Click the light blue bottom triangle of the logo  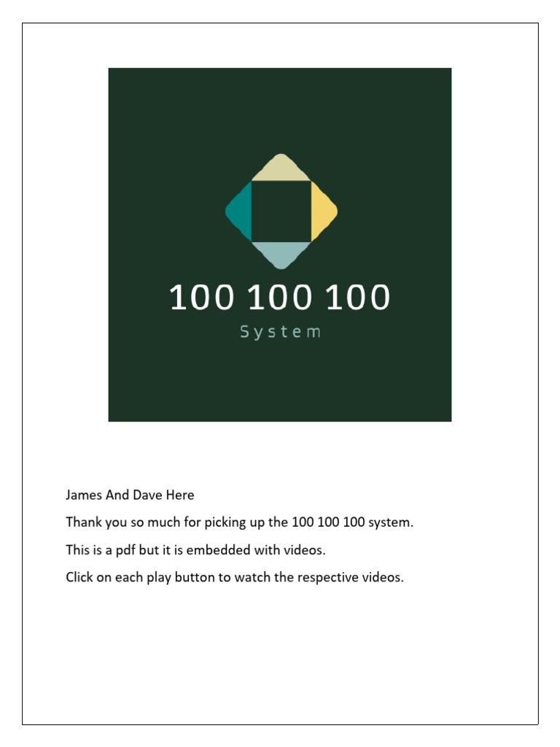pos(281,252)
